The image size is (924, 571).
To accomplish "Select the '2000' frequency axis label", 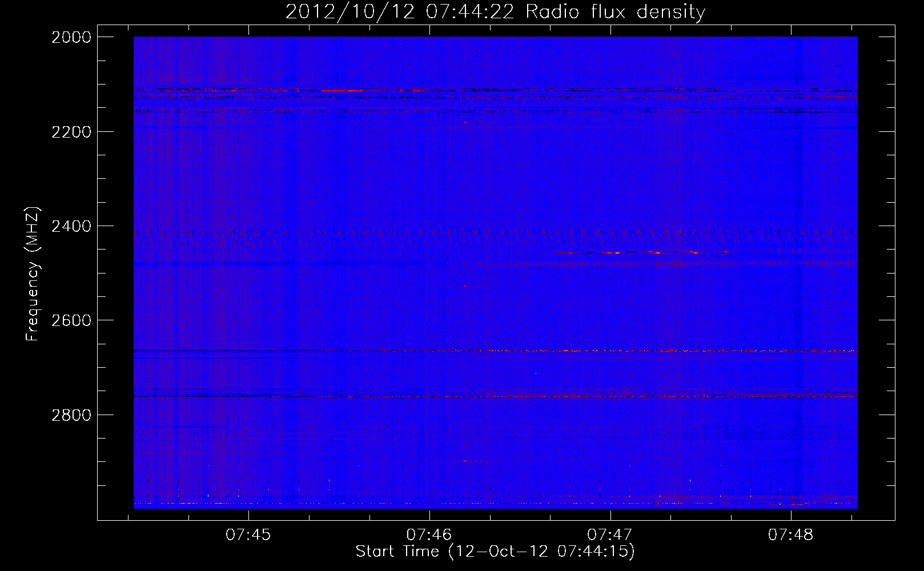I will [71, 37].
